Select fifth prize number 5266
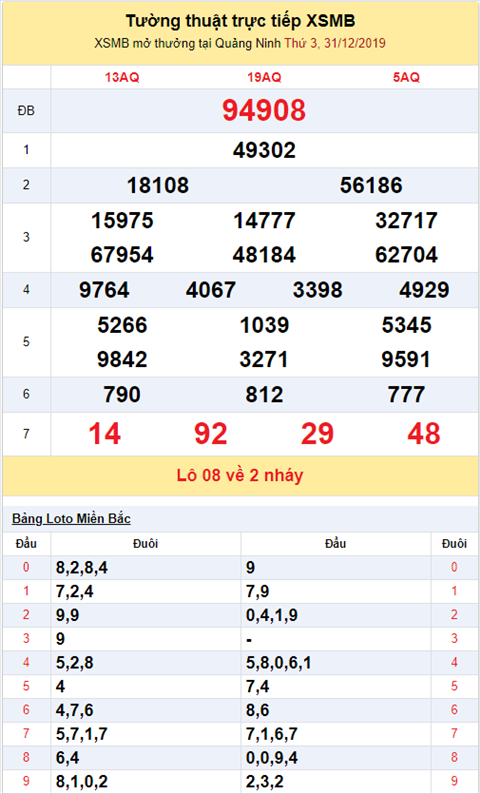 tap(122, 325)
